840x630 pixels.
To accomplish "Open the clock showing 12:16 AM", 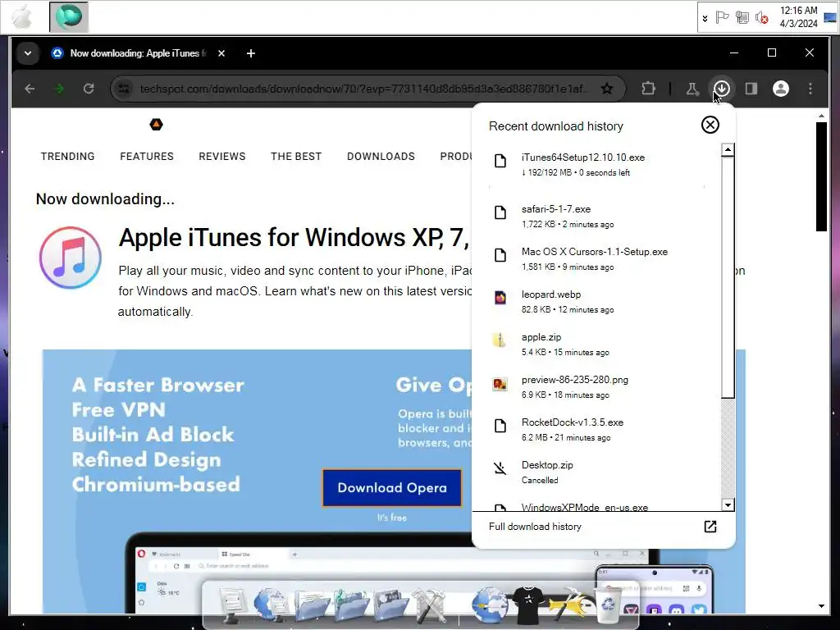I will pos(798,16).
